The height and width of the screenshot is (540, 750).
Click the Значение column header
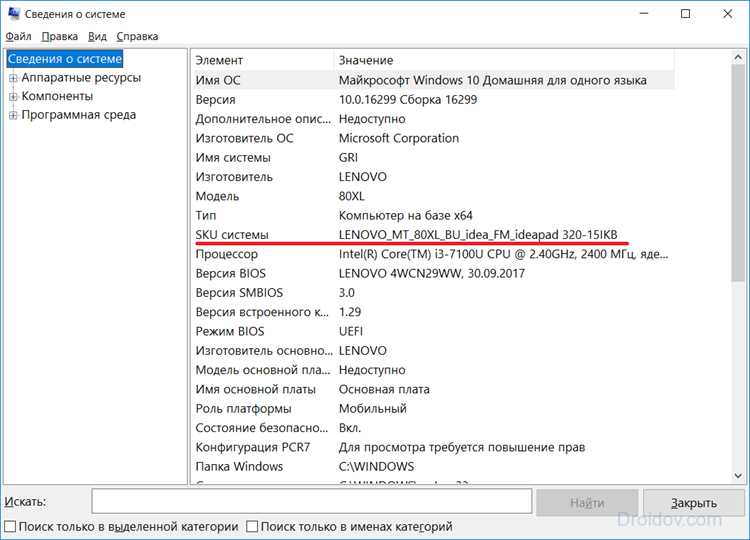coord(504,60)
